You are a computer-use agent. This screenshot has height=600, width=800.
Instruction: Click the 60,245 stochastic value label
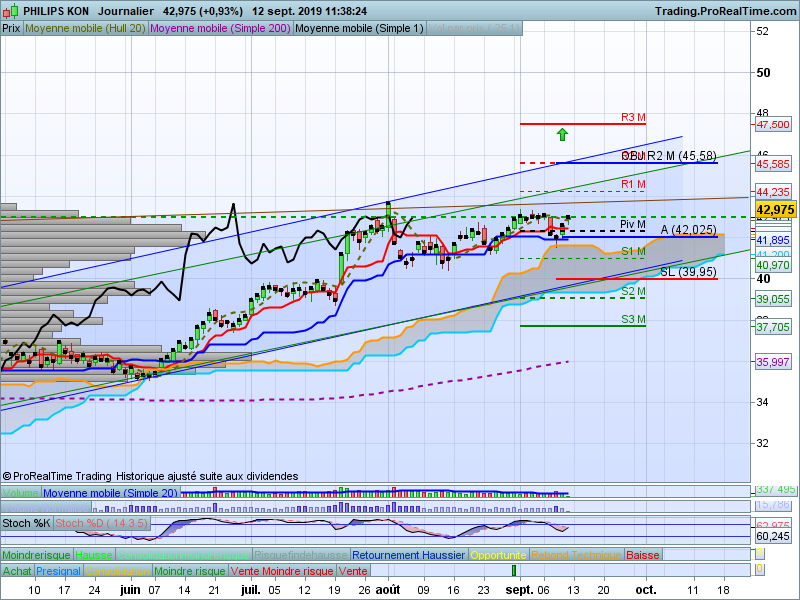[x=774, y=536]
